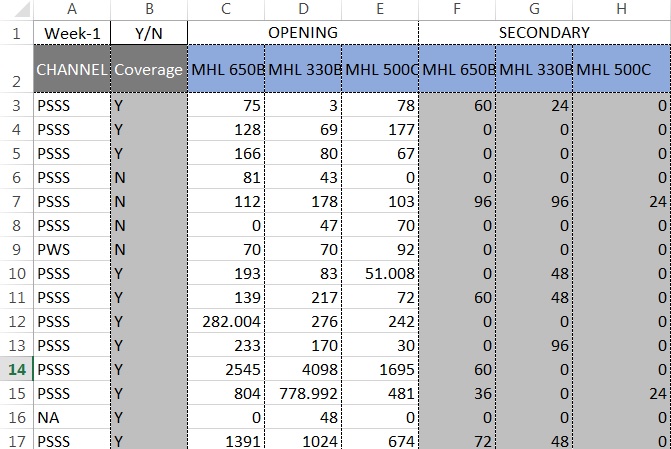Click MHL 650B under SECONDARY
Viewport: 671px width, 449px height.
(x=457, y=69)
